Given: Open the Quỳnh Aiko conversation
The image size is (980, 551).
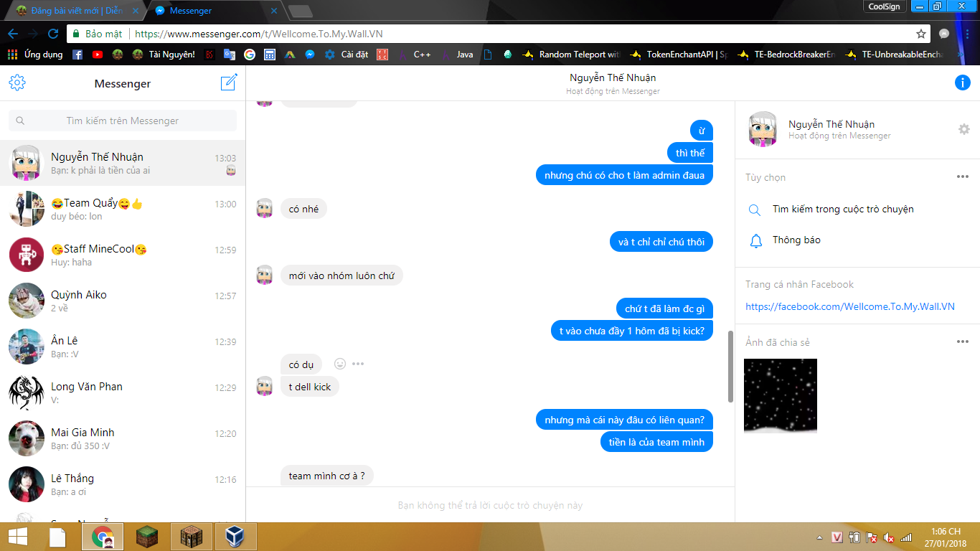Looking at the screenshot, I should [123, 301].
